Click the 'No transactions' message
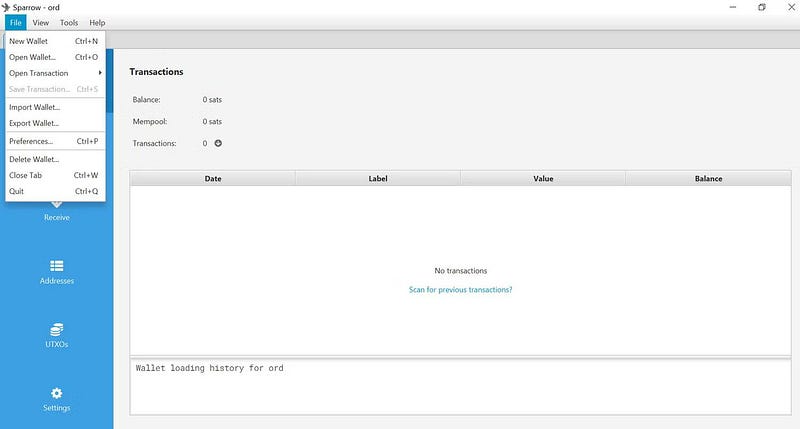Viewport: 800px width, 429px height. pos(461,271)
